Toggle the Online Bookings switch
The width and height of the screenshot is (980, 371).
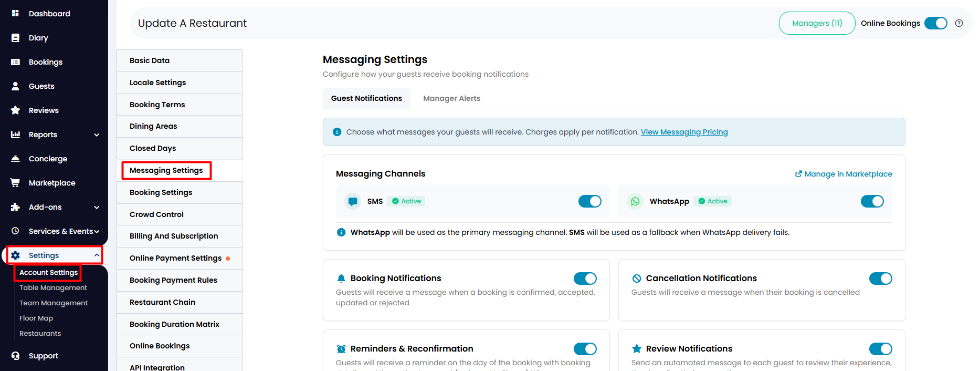click(x=936, y=23)
